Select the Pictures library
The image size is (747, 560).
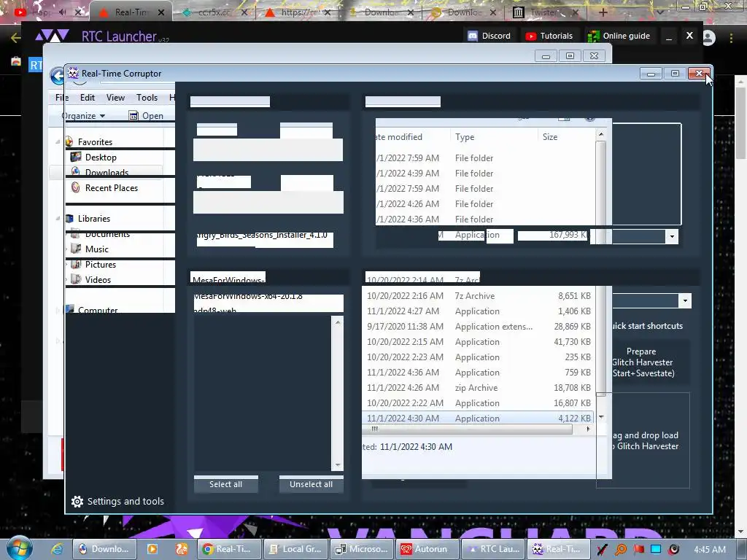point(101,264)
